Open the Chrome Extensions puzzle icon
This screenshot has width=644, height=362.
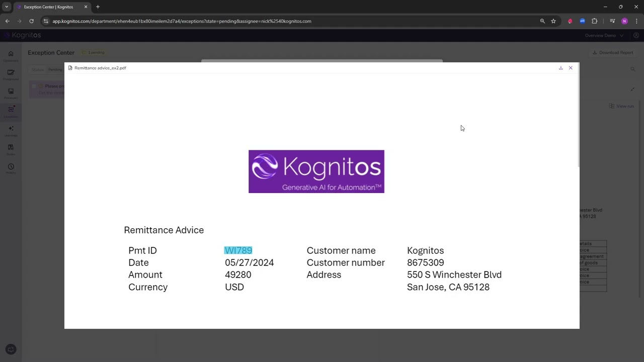point(595,21)
